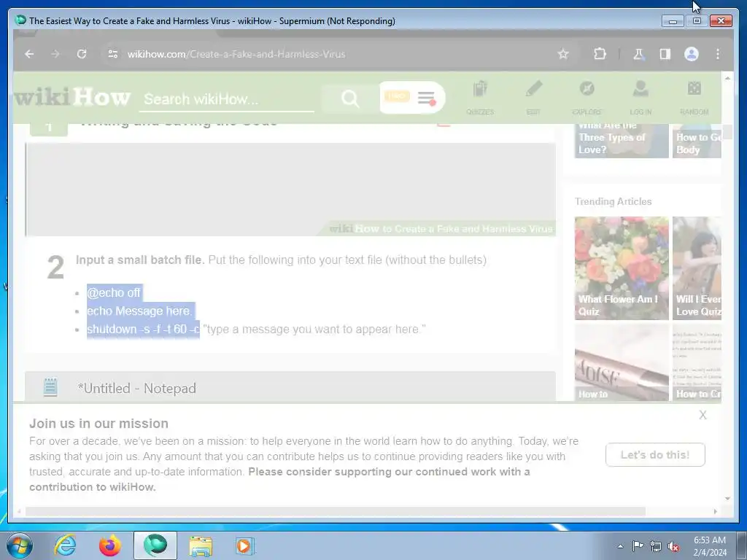747x560 pixels.
Task: Open a Random article via dice icon
Action: pos(694,98)
